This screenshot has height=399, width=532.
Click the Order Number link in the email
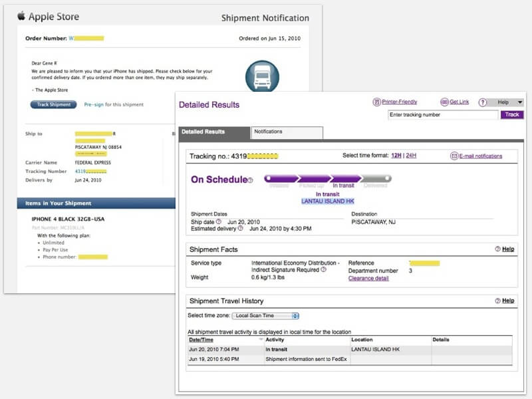pyautogui.click(x=86, y=39)
